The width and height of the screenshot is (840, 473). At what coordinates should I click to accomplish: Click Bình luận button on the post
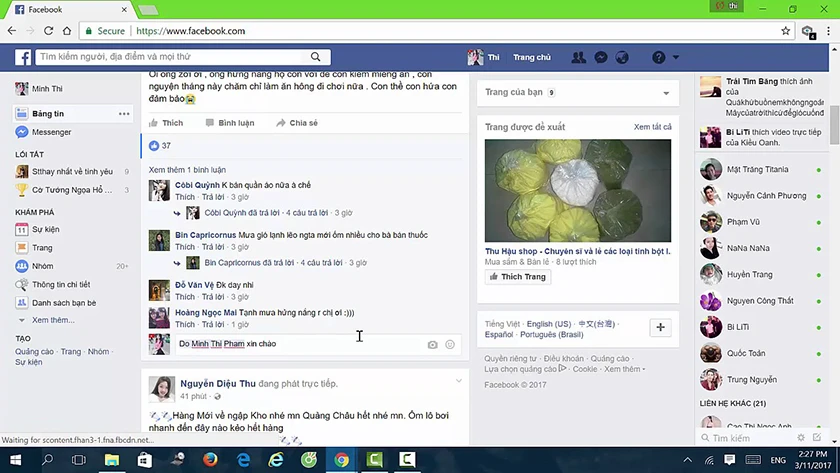pyautogui.click(x=230, y=123)
